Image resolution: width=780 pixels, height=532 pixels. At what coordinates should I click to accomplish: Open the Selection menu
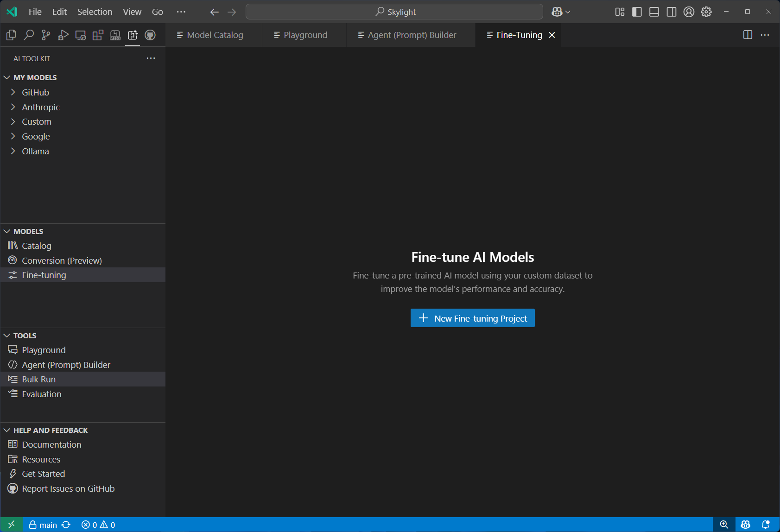click(x=95, y=12)
